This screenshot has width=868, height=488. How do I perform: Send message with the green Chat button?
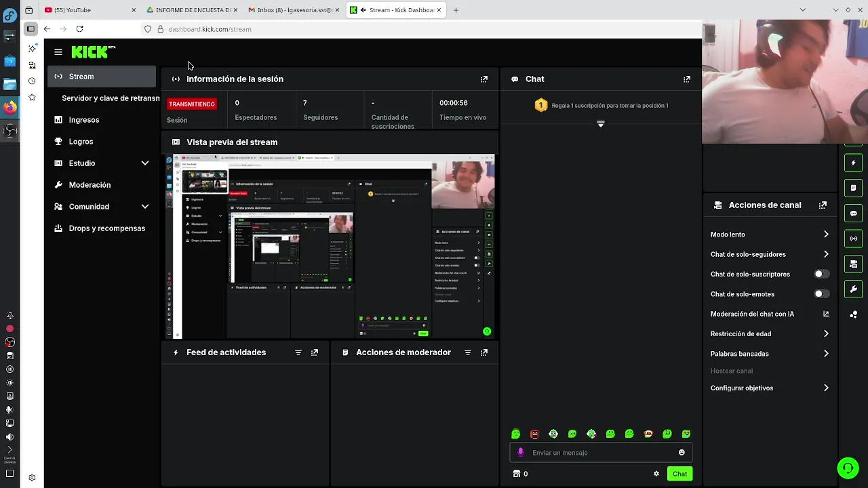coord(679,474)
